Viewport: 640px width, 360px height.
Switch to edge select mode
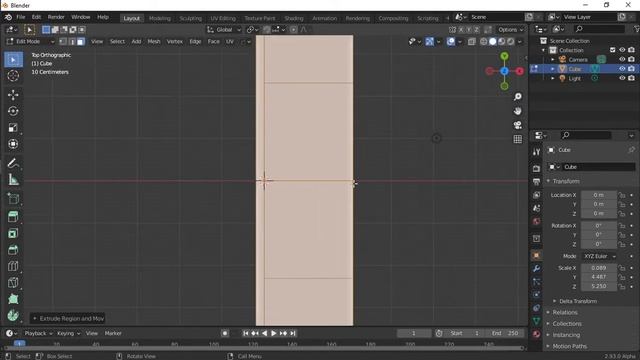coord(72,42)
